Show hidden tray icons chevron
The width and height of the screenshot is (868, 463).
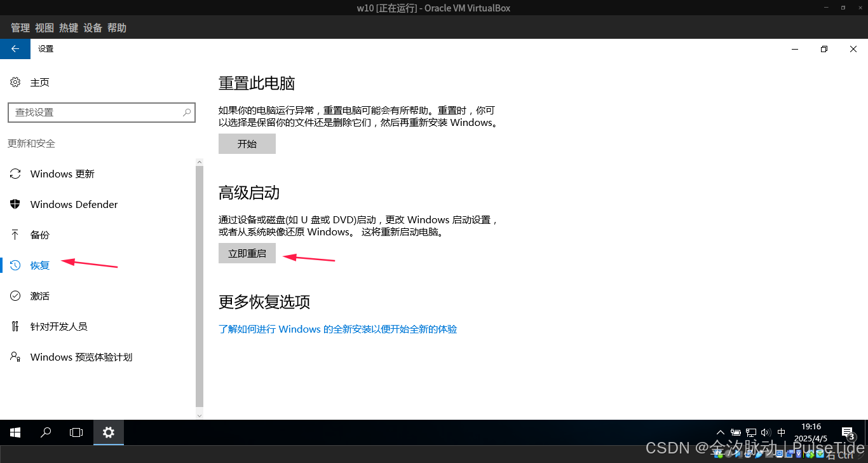[x=721, y=432]
